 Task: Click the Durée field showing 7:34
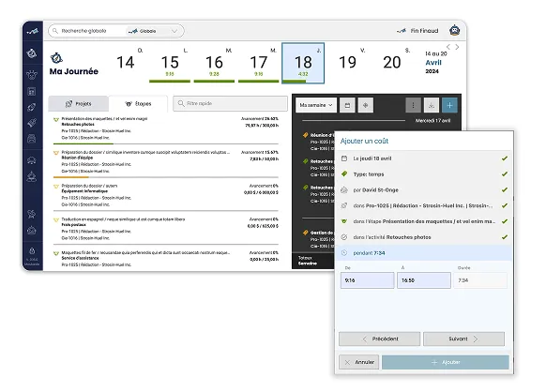[x=480, y=280]
